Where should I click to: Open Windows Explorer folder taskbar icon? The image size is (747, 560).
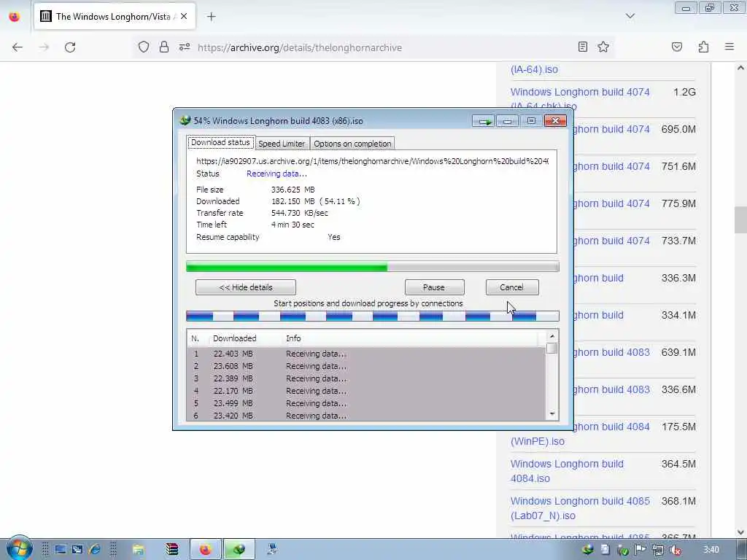point(138,550)
